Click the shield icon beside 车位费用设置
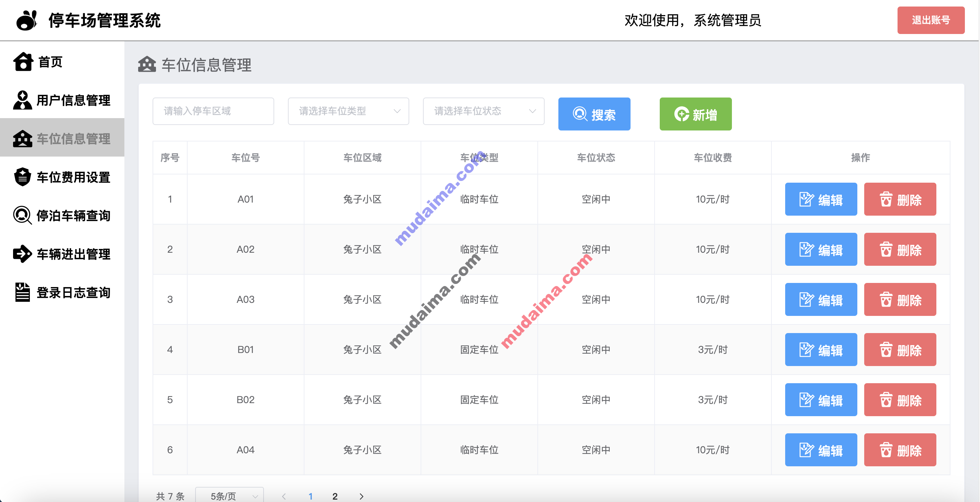The height and width of the screenshot is (502, 980). pos(22,177)
